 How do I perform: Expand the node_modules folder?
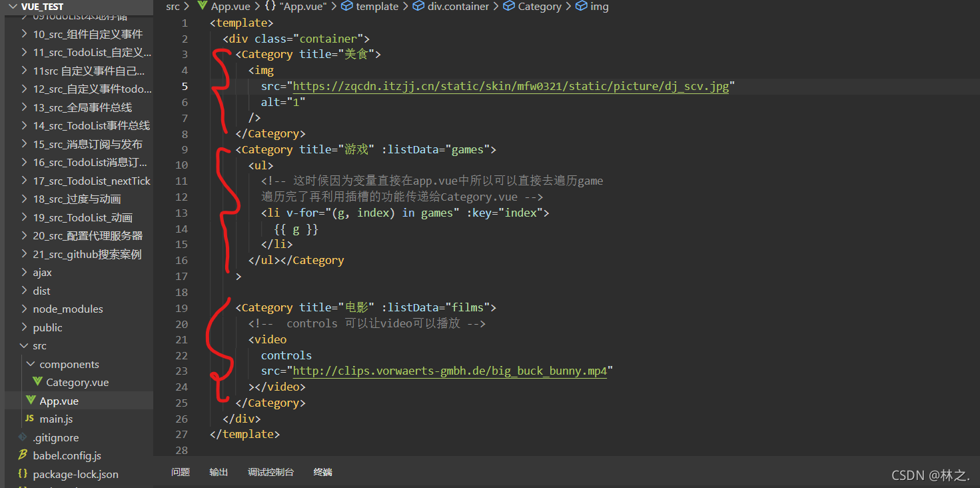[25, 309]
